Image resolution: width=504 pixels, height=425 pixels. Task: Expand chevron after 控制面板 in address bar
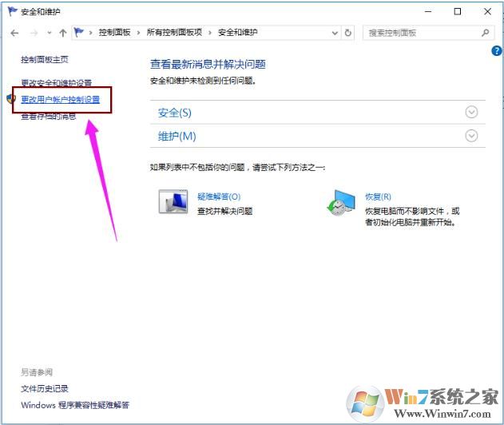click(x=138, y=33)
